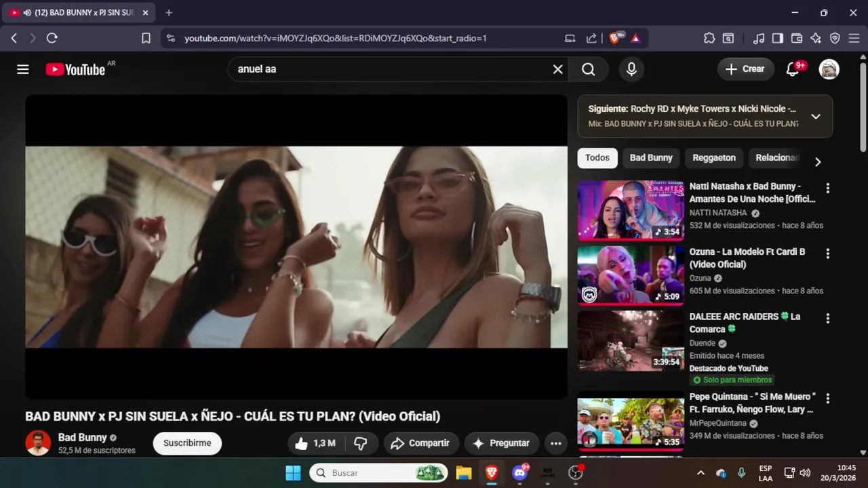Open the account avatar menu

point(829,69)
